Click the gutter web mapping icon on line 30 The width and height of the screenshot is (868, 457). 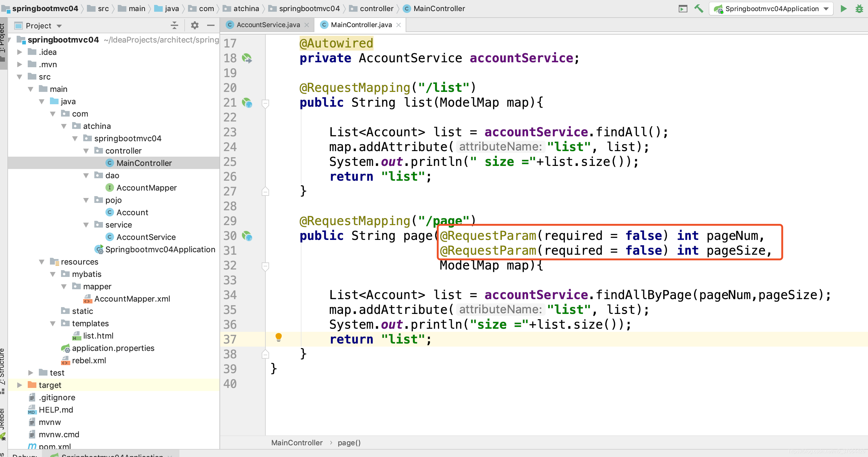tap(247, 236)
